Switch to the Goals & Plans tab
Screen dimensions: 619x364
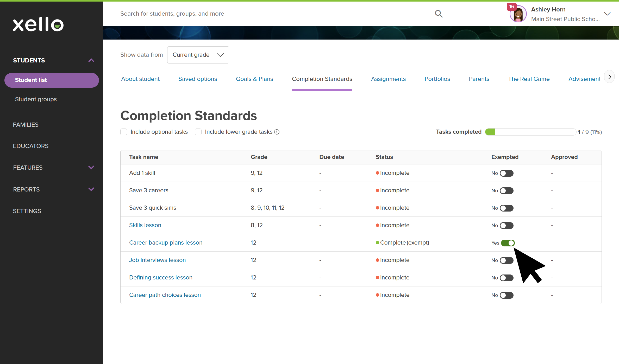254,79
